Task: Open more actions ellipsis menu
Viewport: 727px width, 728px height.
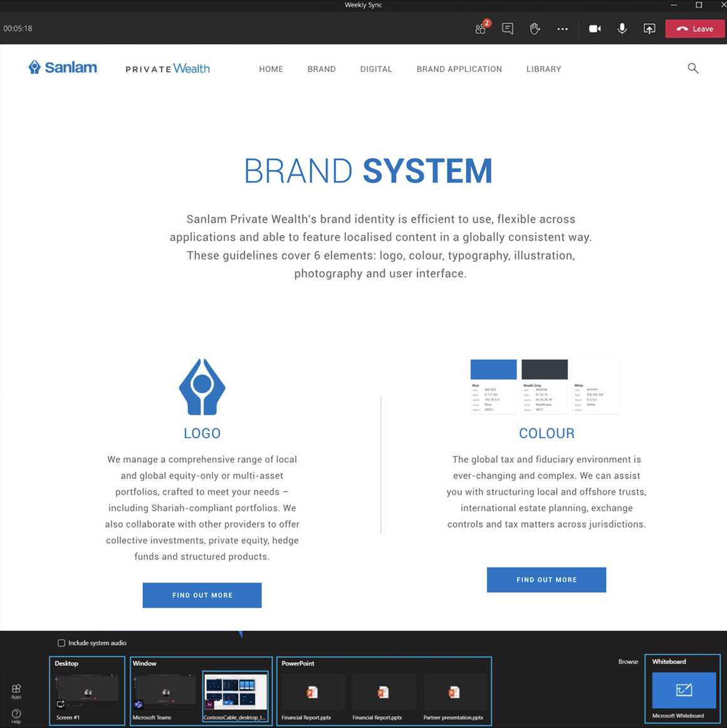Action: click(562, 29)
